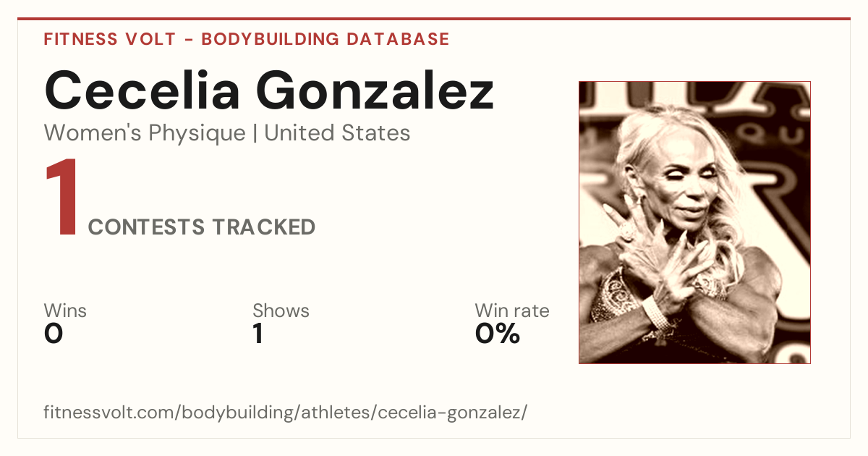Click the first name Cecelia in the title
Screen dimensions: 868x456
coord(144,90)
